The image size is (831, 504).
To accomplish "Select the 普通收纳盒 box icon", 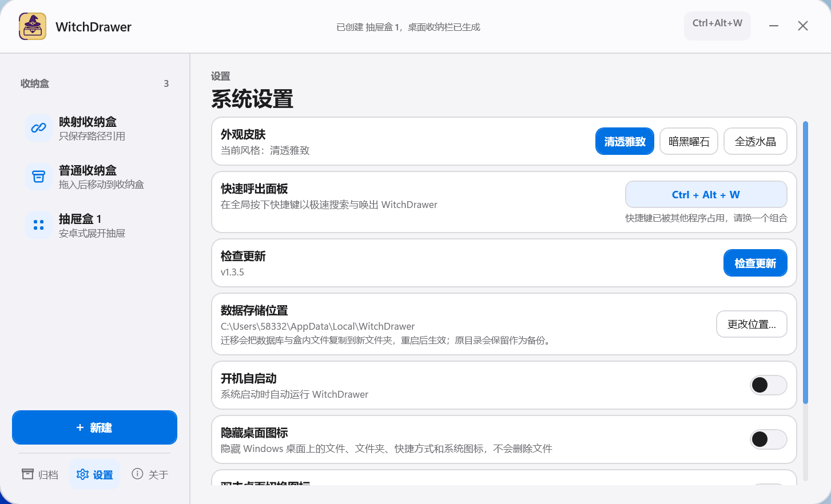I will point(38,177).
